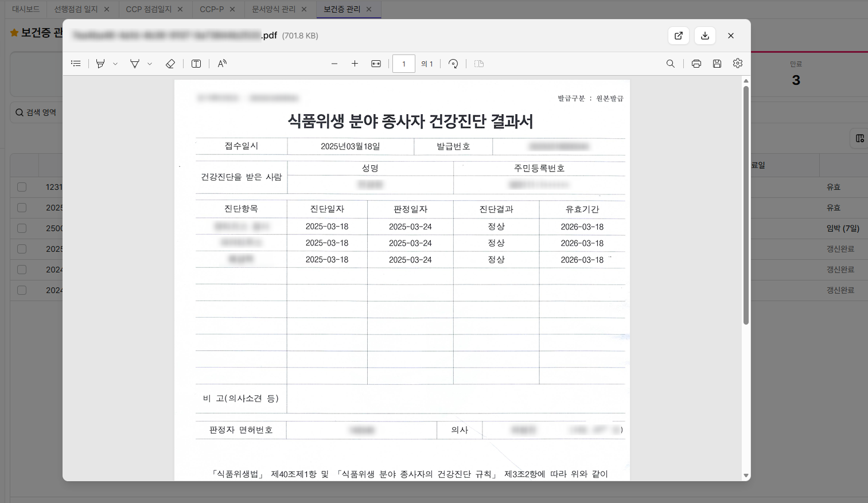The image size is (868, 503).
Task: Save the PDF with floppy icon
Action: click(717, 64)
